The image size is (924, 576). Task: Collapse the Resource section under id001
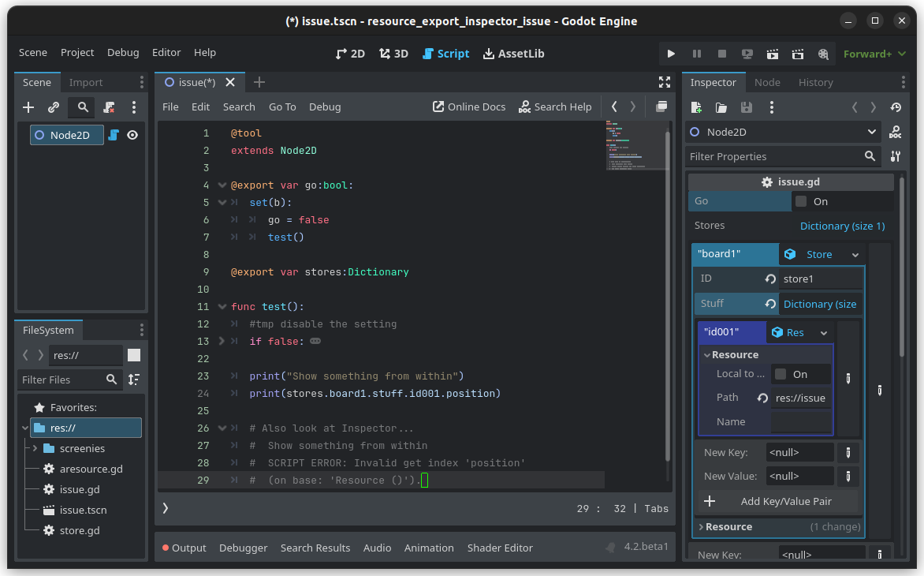727,354
